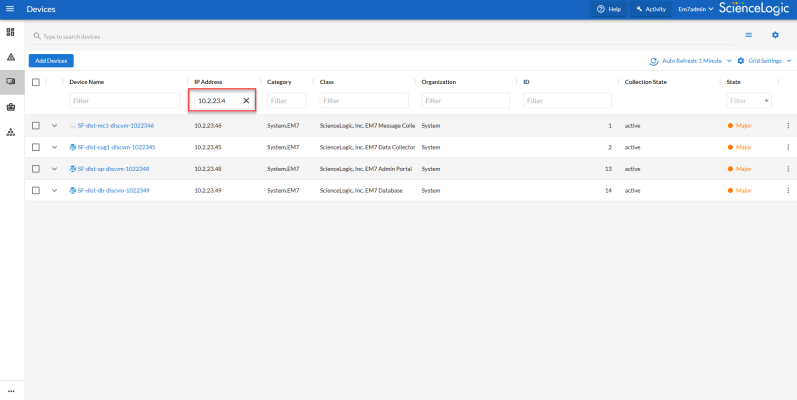Sort by Device Name column header
This screenshot has height=400, width=797.
click(86, 82)
